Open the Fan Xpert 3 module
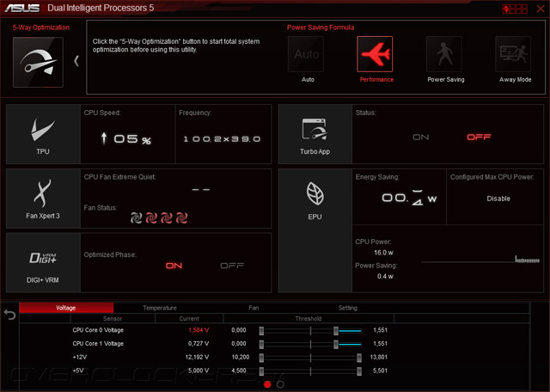The image size is (550, 392). 43,199
